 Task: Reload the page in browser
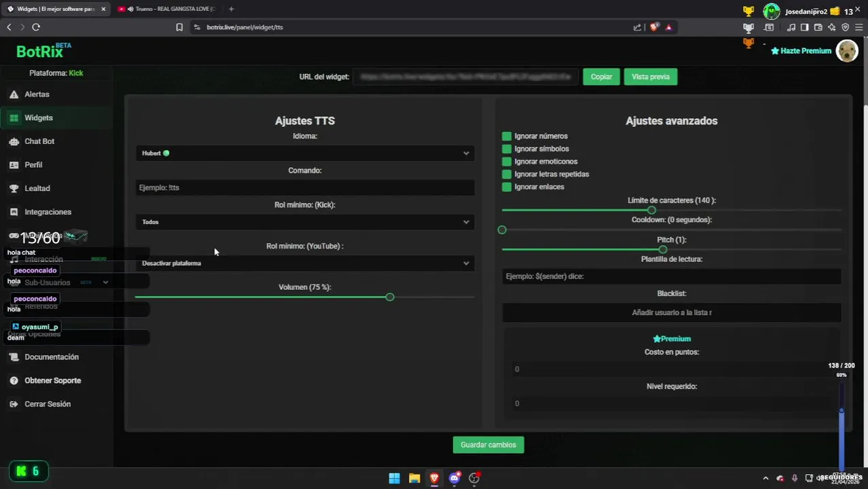click(36, 27)
